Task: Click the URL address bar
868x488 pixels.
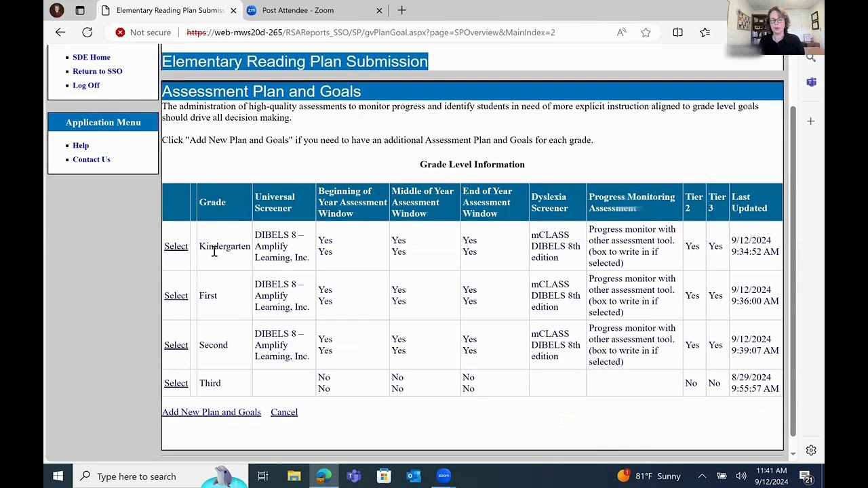Action: coord(370,32)
